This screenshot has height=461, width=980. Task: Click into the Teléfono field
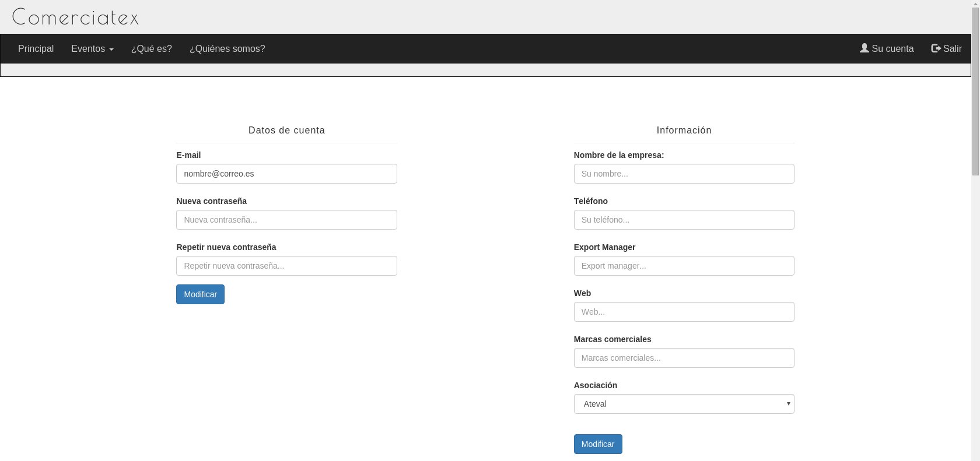[x=684, y=220]
